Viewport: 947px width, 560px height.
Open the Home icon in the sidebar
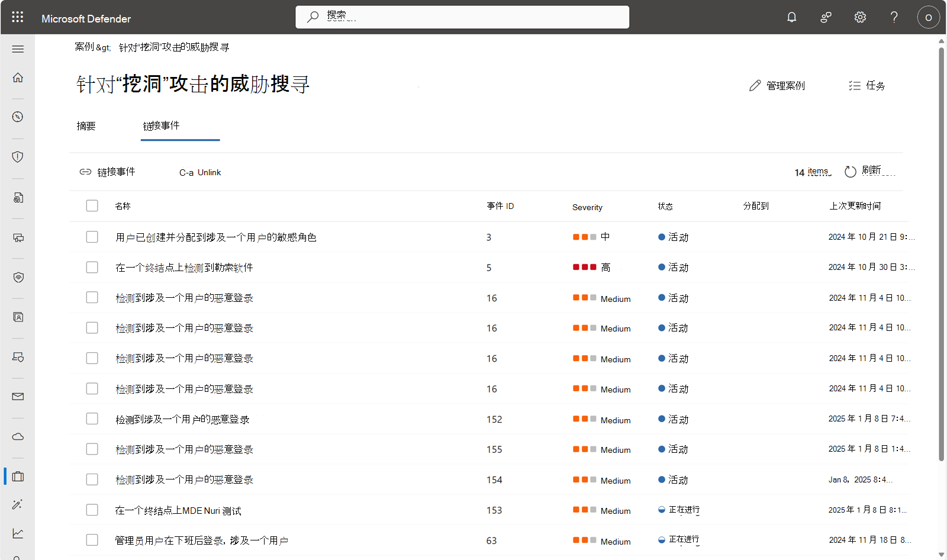(18, 77)
